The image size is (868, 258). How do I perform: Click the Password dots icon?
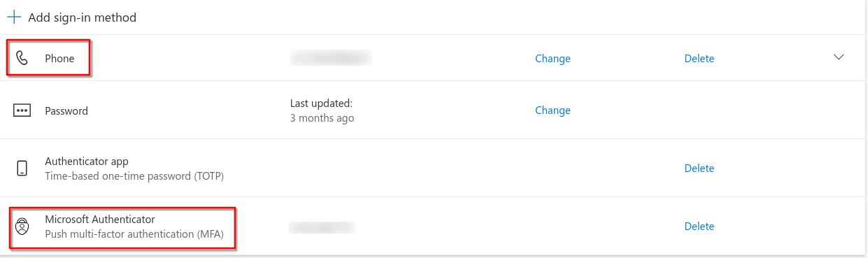point(22,110)
